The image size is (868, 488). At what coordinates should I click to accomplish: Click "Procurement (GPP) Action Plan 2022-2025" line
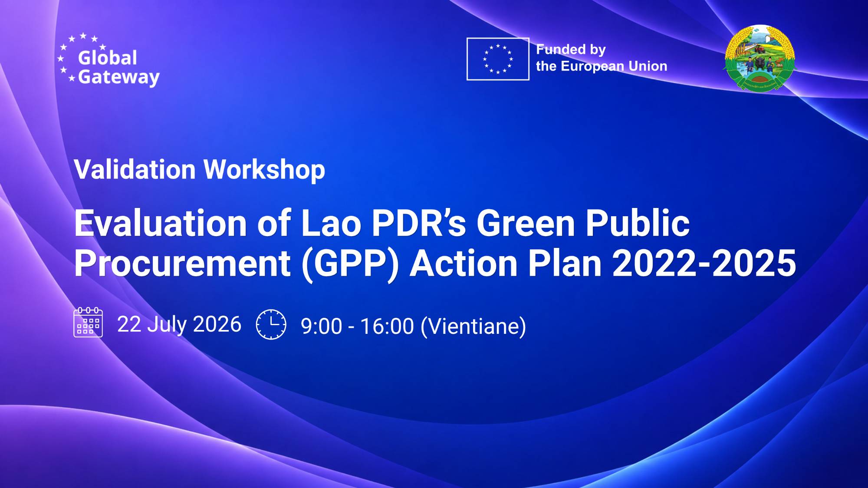pyautogui.click(x=435, y=264)
